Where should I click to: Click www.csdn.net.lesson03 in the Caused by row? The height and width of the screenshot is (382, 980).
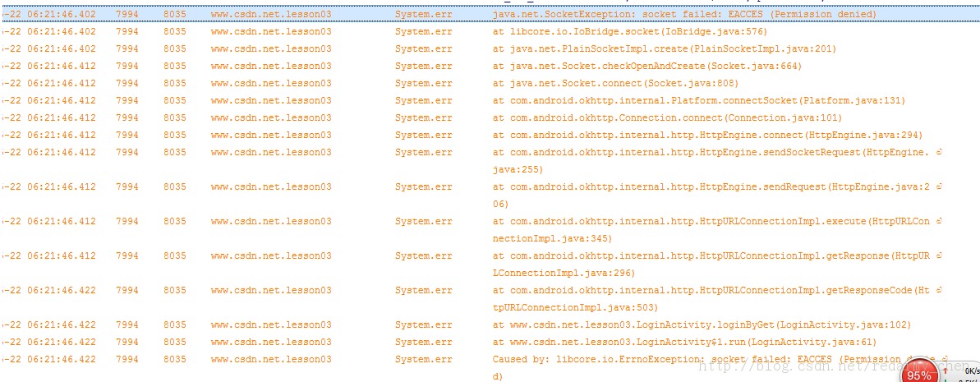[x=271, y=359]
